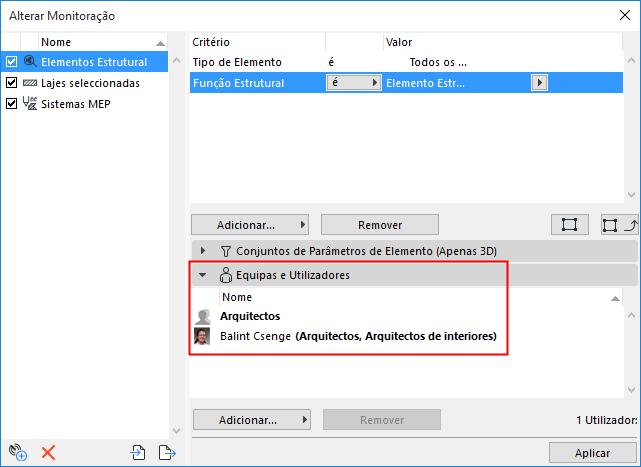Uncheck the Elementos Estrutural checkbox
This screenshot has height=467, width=641.
tap(12, 62)
